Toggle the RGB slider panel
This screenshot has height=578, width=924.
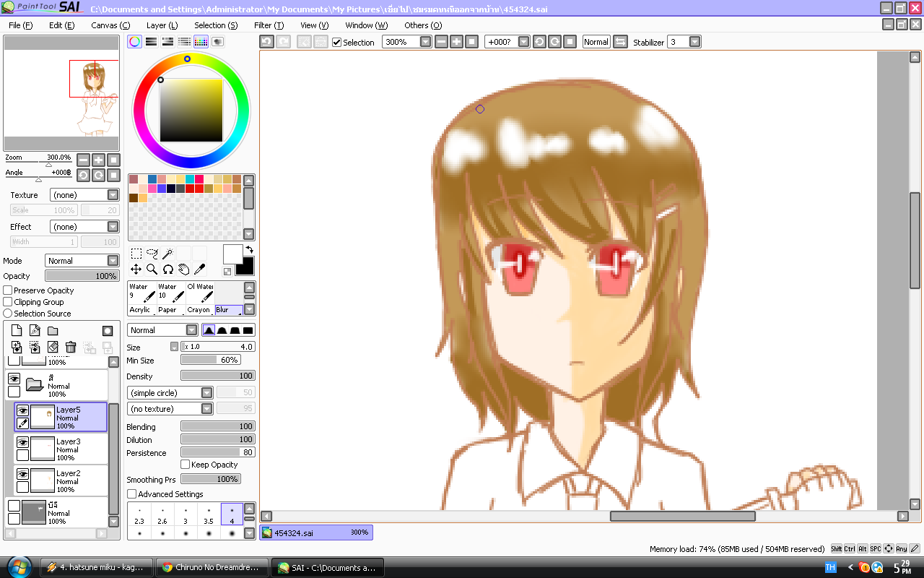tap(152, 42)
